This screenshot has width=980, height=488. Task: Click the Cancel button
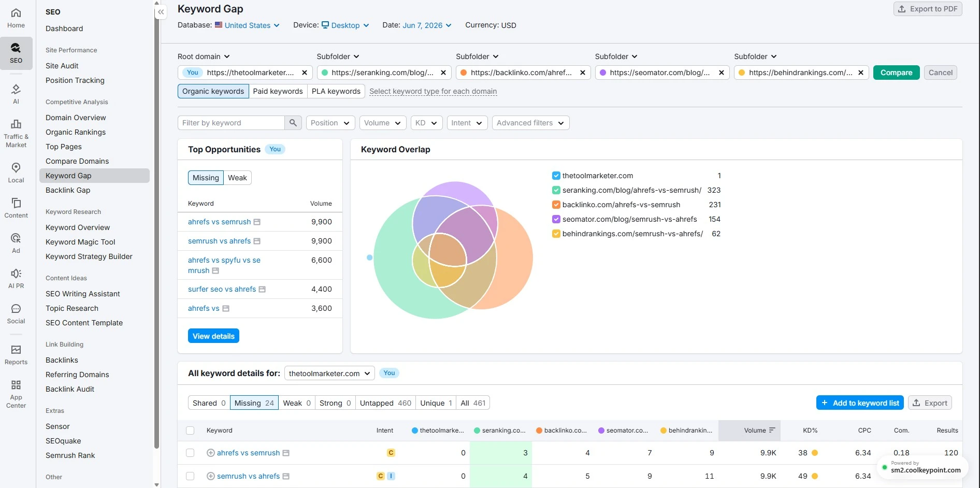click(x=940, y=73)
